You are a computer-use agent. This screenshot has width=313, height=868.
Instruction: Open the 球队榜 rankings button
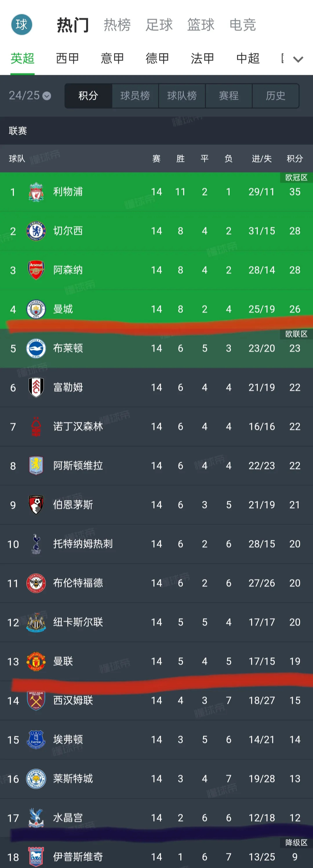[x=182, y=96]
